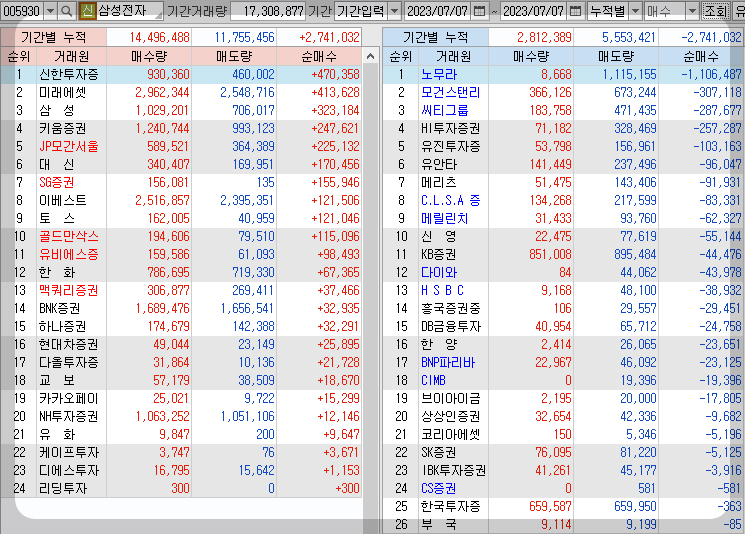Select the 모건스탠리 row

click(x=564, y=93)
